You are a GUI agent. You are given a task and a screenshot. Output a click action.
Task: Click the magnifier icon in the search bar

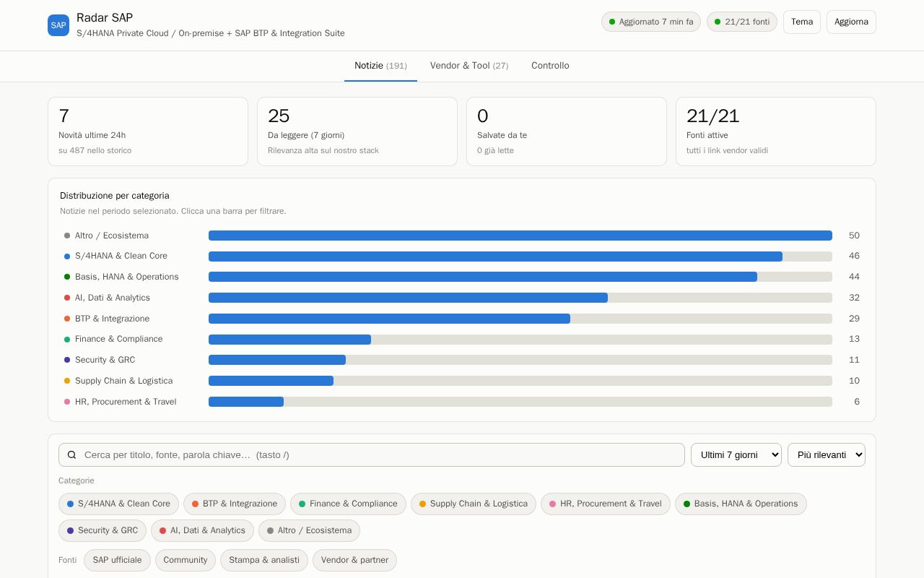click(x=71, y=455)
